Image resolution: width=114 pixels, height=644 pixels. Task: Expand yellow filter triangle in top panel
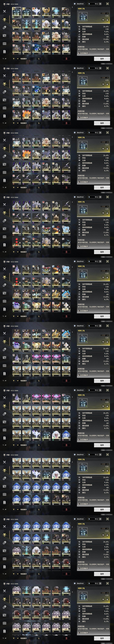pos(14,59)
